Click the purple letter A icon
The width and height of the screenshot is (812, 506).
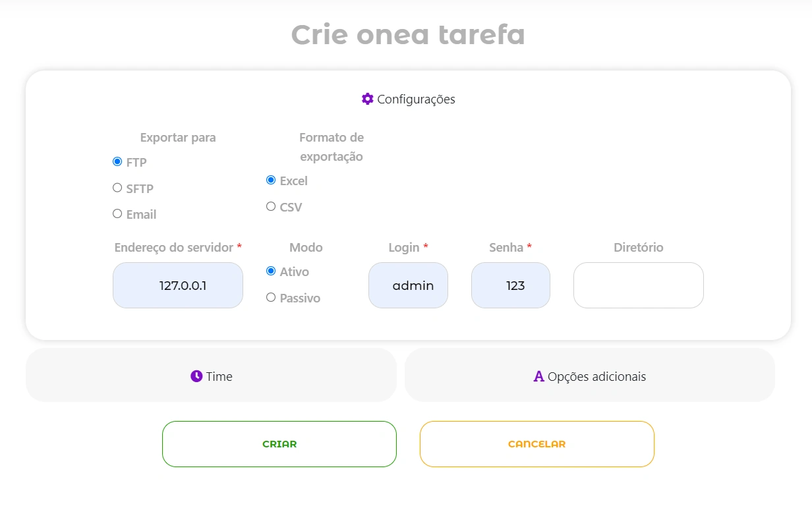tap(538, 376)
